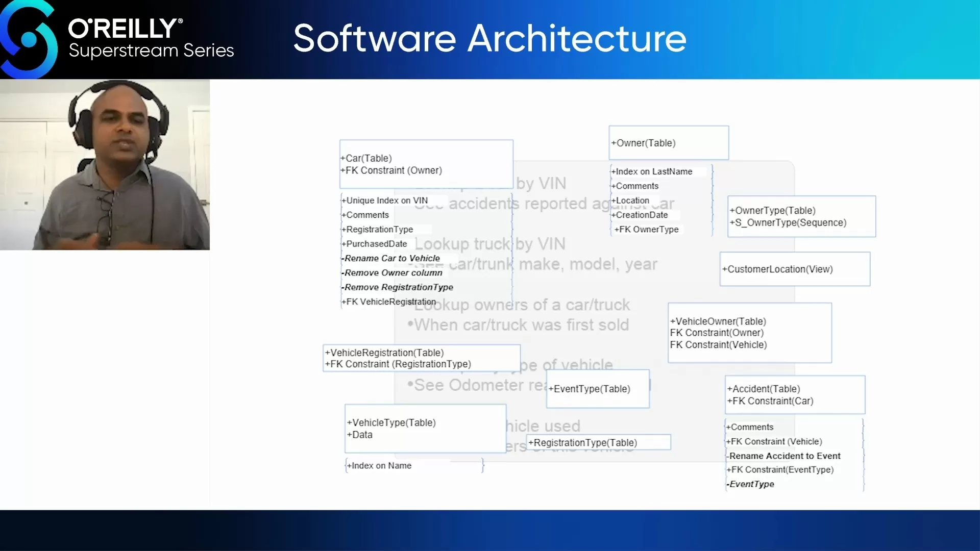
Task: Click the CustomerLocation(View) box
Action: click(795, 269)
